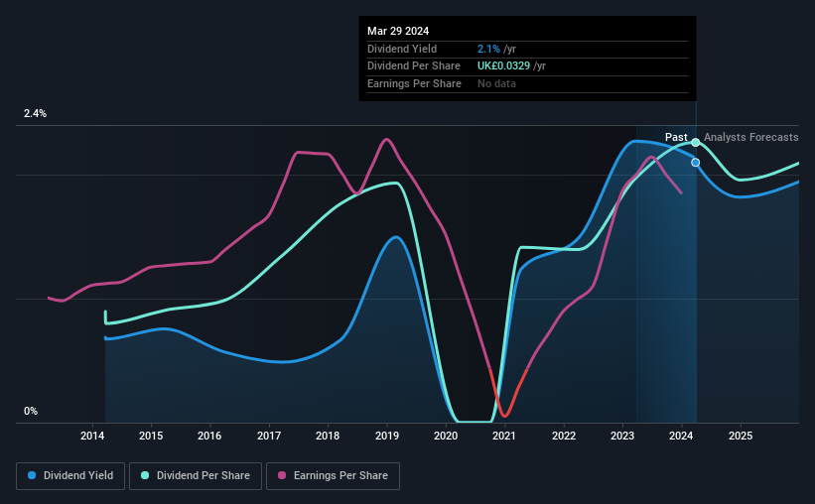Click the tooltip Dividend Yield row label
Image resolution: width=815 pixels, height=504 pixels.
[402, 49]
